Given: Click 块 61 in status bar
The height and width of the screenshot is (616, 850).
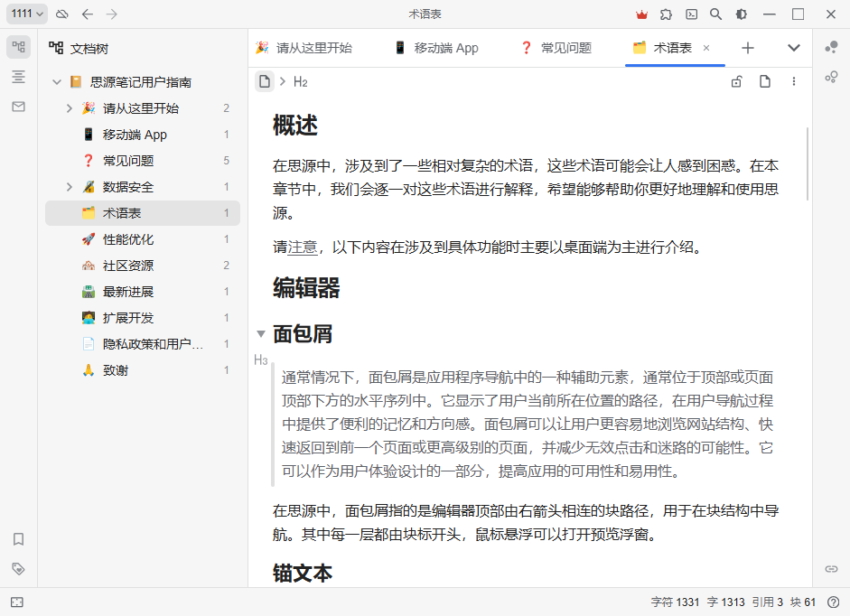Looking at the screenshot, I should [x=803, y=602].
